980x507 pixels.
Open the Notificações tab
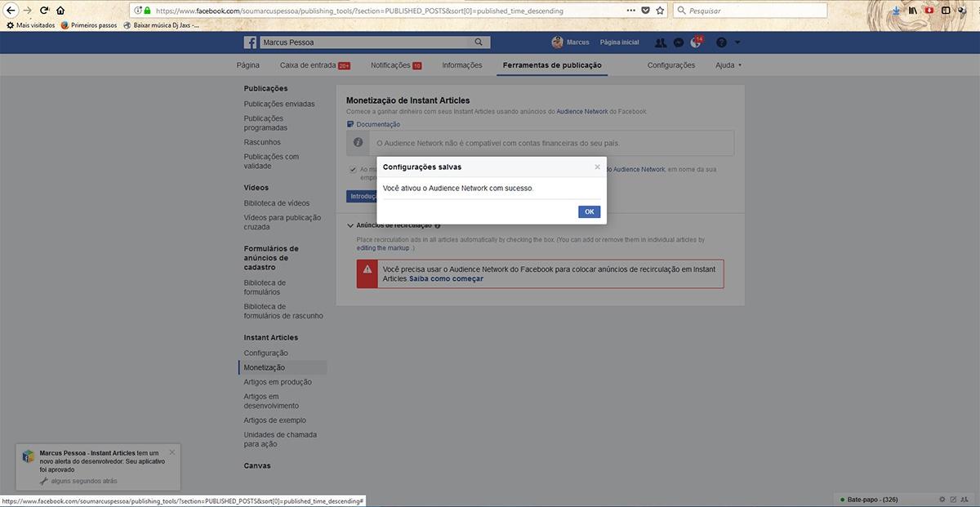click(x=396, y=65)
